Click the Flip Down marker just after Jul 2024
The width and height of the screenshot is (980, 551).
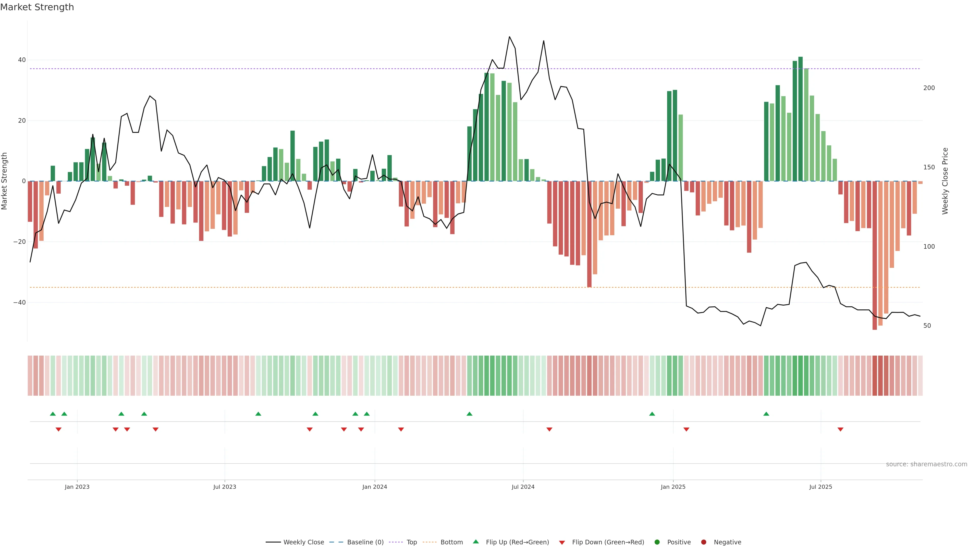pyautogui.click(x=549, y=429)
